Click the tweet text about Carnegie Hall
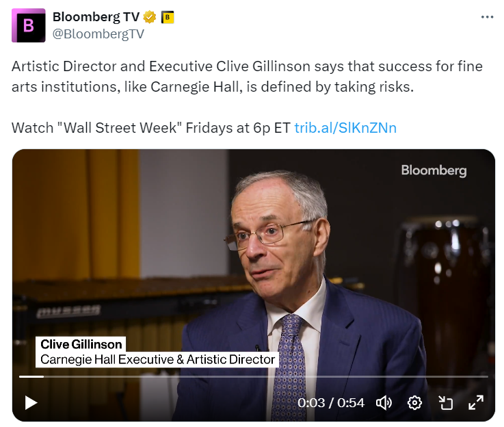The height and width of the screenshot is (427, 504). pyautogui.click(x=246, y=77)
